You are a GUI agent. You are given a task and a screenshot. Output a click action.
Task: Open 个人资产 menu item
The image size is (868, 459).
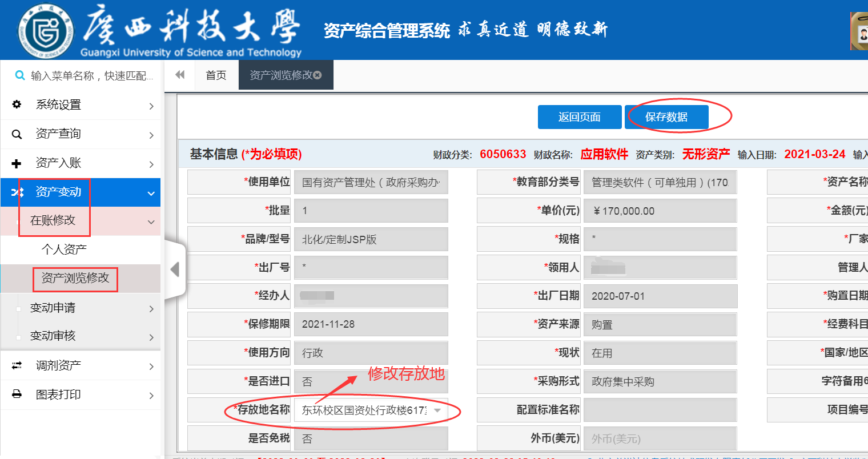(64, 249)
